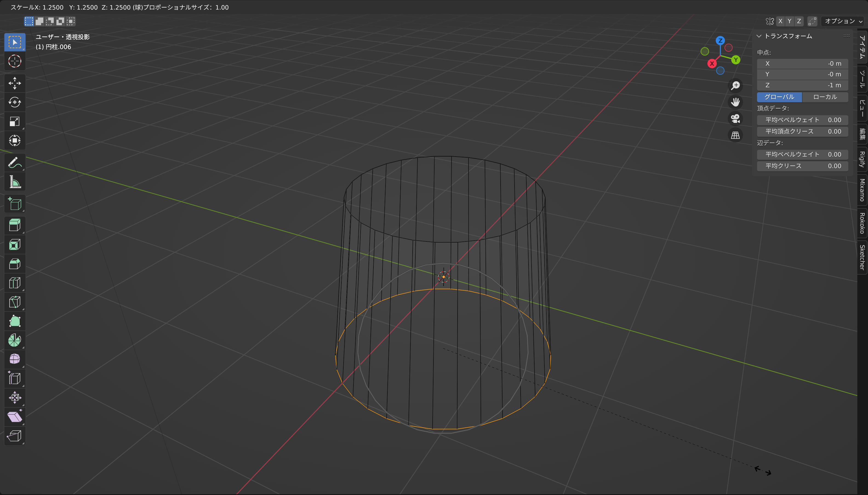Open the 編集 sidebar tab
The image size is (868, 495).
click(862, 134)
